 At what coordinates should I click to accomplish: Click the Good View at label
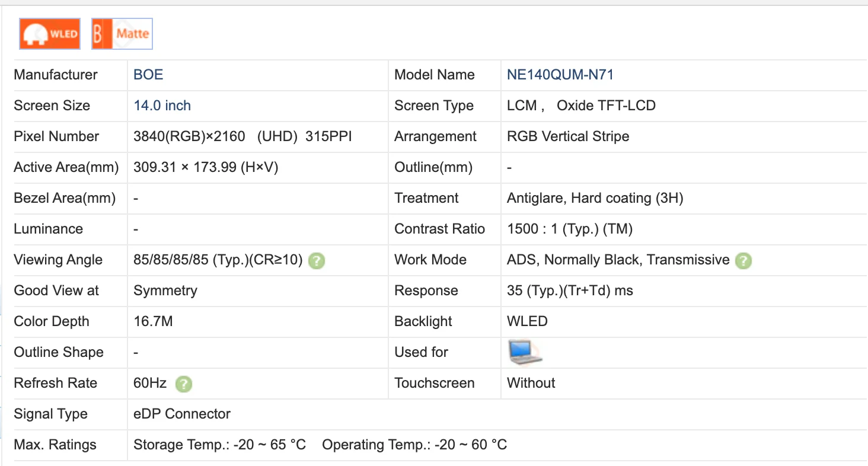coord(56,291)
